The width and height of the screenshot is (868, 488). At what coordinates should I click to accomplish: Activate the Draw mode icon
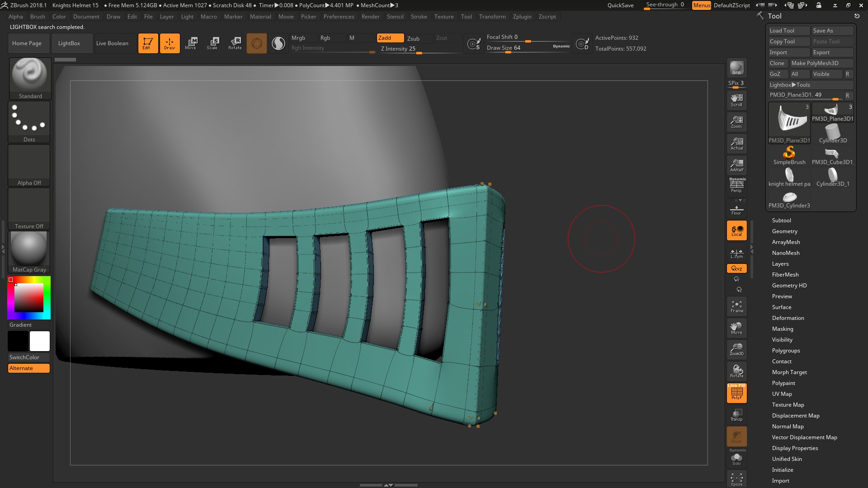pyautogui.click(x=170, y=43)
